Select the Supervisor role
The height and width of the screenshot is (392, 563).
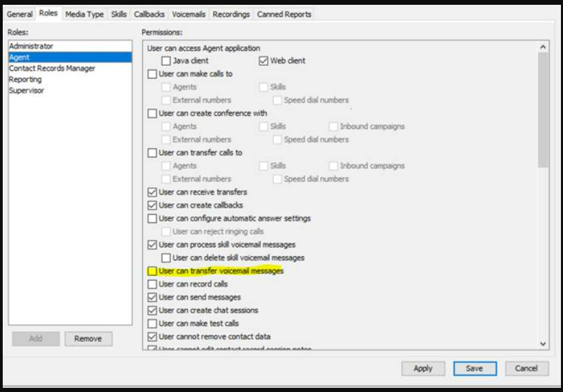(x=70, y=91)
